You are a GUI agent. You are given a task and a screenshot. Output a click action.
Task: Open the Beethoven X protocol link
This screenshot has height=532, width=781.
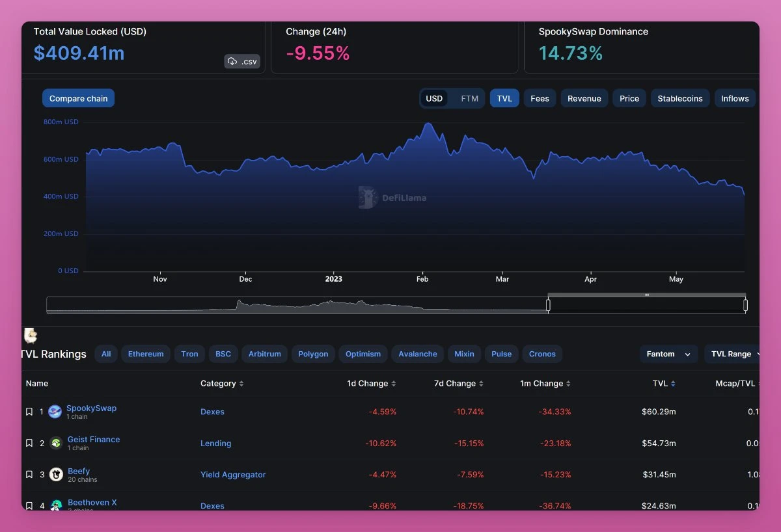(92, 502)
